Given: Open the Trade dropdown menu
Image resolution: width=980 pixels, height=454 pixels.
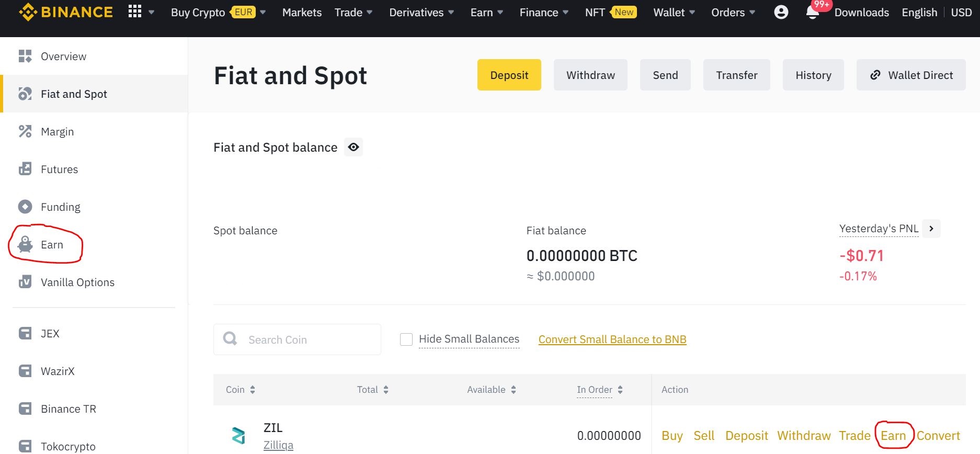Looking at the screenshot, I should (x=354, y=12).
